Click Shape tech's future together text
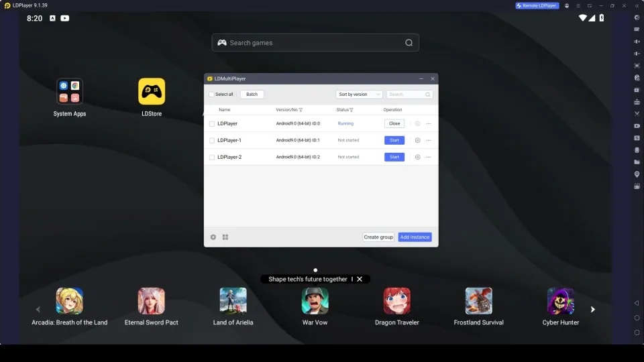The height and width of the screenshot is (362, 644). (308, 279)
